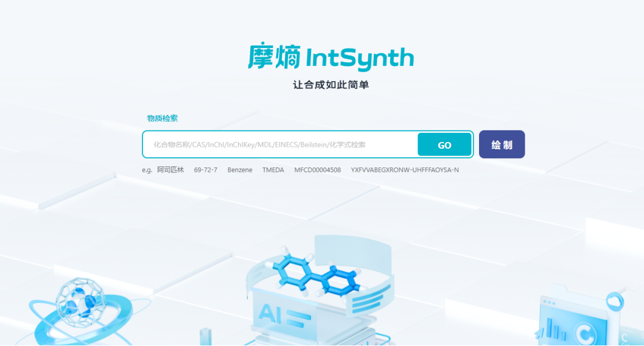Choose the TMEDA example term
Image resolution: width=644 pixels, height=346 pixels.
pyautogui.click(x=273, y=170)
